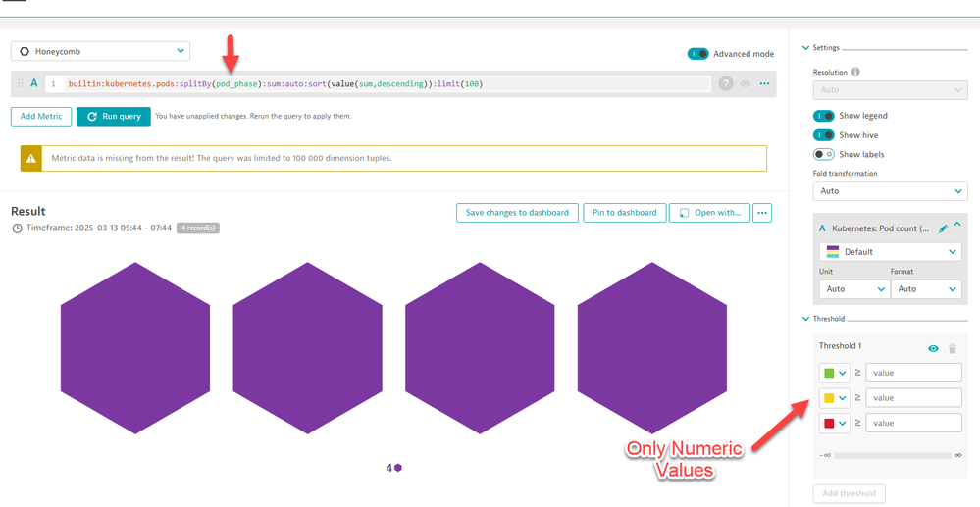Click the yellow warning triangle icon
Image resolution: width=980 pixels, height=507 pixels.
click(32, 158)
